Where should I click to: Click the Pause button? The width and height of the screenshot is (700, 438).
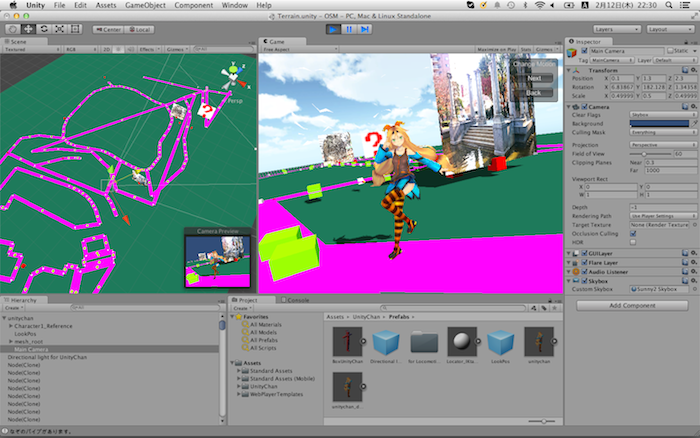coord(349,29)
